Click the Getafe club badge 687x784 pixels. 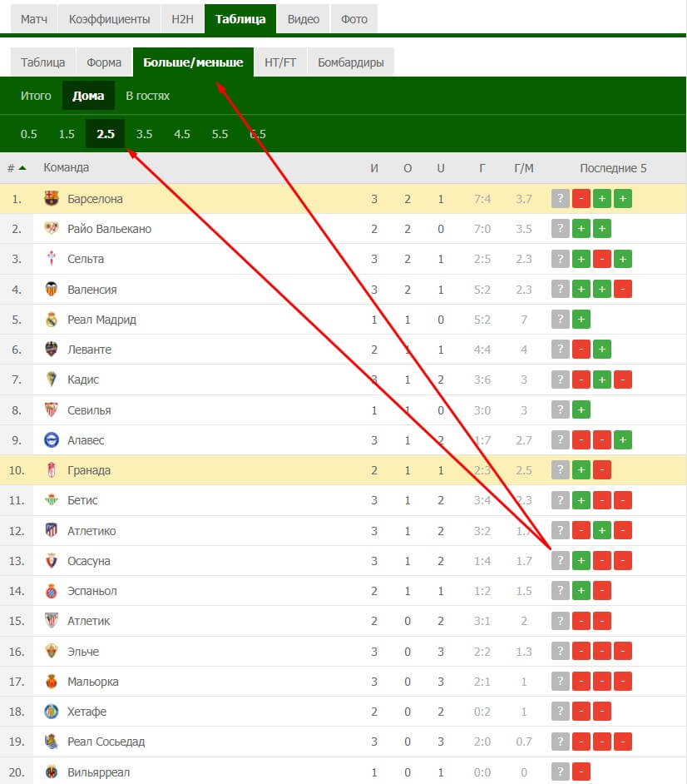click(51, 712)
